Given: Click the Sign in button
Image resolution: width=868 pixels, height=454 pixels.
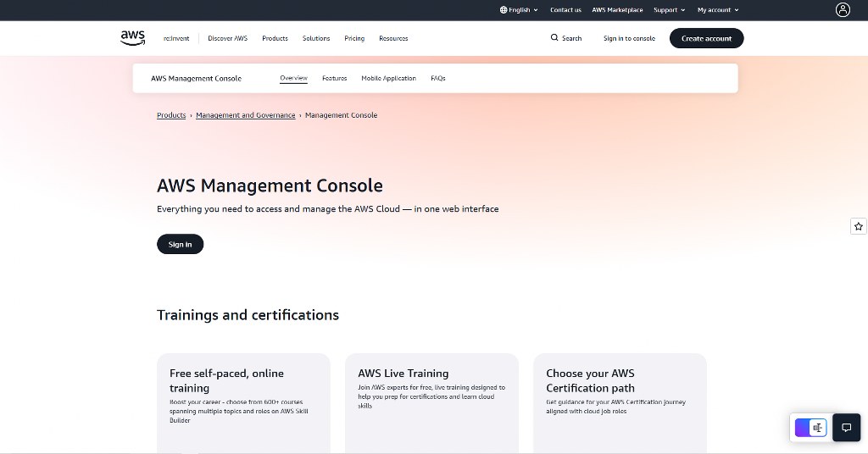Looking at the screenshot, I should pos(180,244).
